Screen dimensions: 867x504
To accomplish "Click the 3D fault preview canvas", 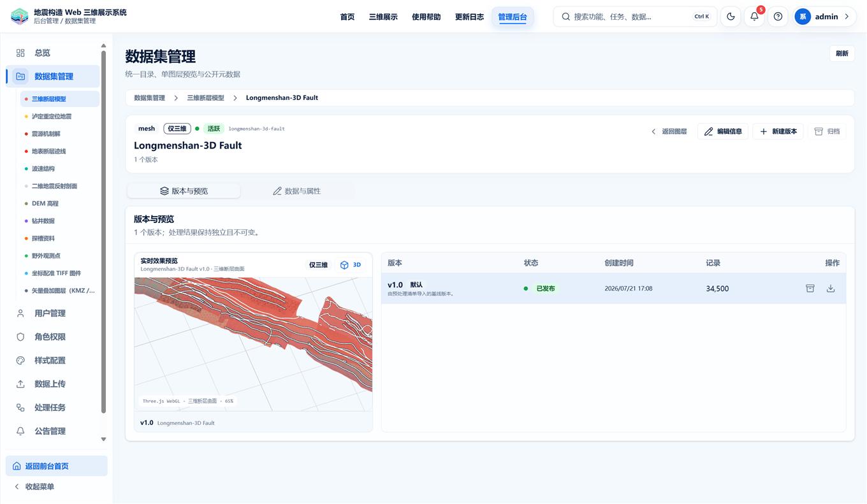I will tap(253, 344).
